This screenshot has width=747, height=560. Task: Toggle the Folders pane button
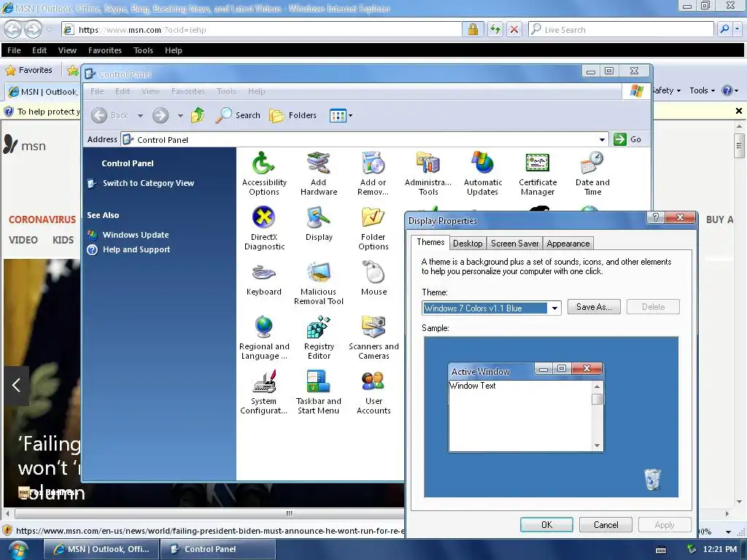point(293,115)
